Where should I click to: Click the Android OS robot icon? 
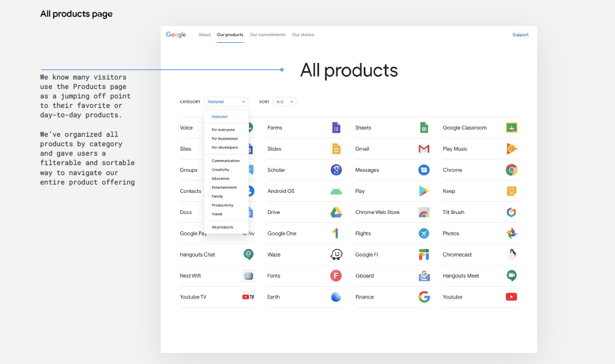[x=336, y=191]
